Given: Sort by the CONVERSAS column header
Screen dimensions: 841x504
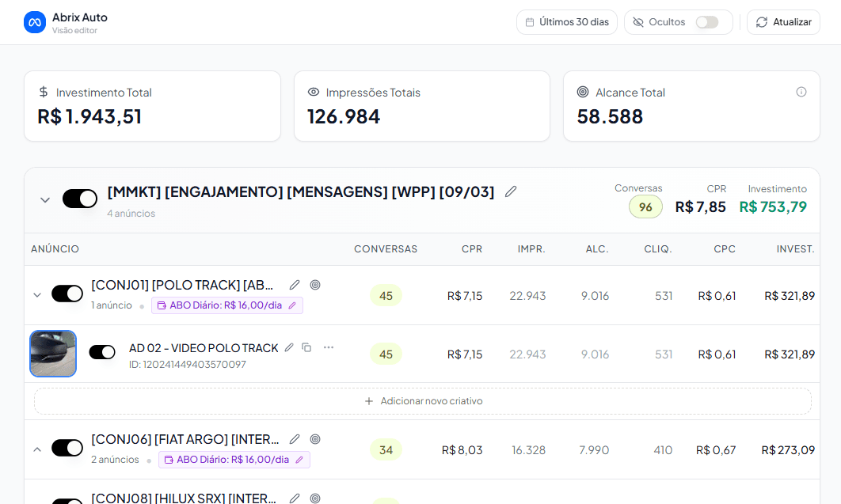Looking at the screenshot, I should (x=386, y=248).
